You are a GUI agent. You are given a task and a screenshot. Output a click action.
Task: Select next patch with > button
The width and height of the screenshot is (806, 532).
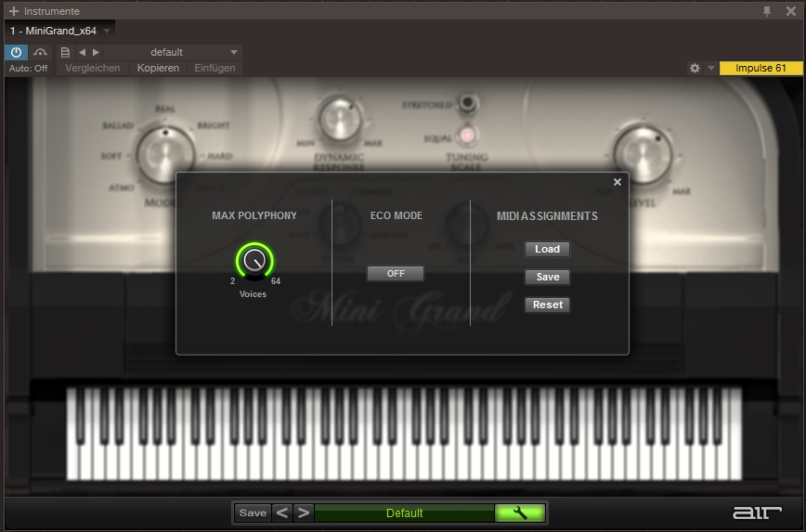tap(304, 513)
